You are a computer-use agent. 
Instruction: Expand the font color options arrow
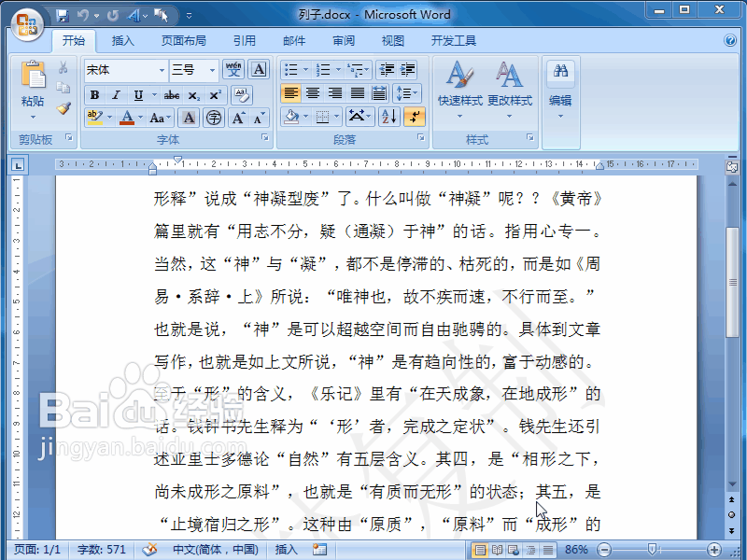point(141,118)
